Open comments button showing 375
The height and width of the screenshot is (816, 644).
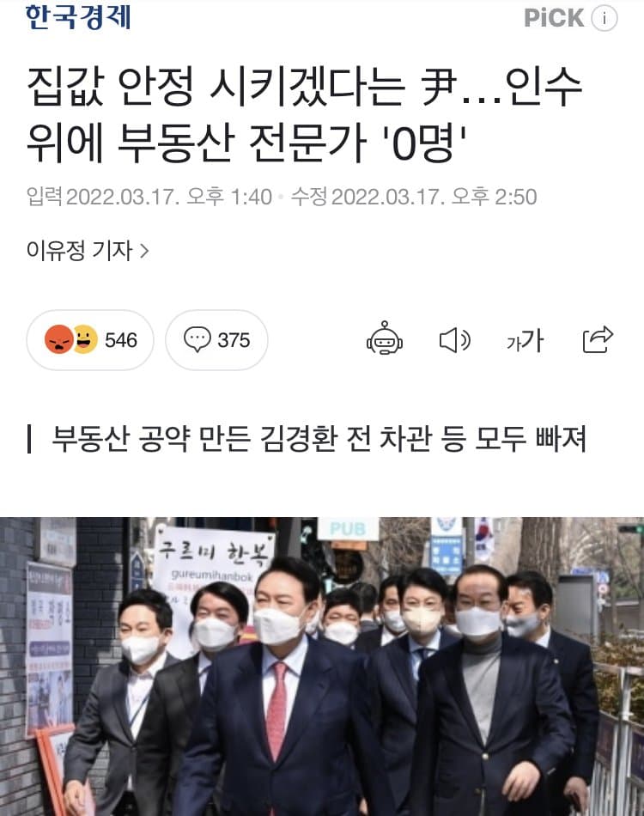pyautogui.click(x=216, y=340)
